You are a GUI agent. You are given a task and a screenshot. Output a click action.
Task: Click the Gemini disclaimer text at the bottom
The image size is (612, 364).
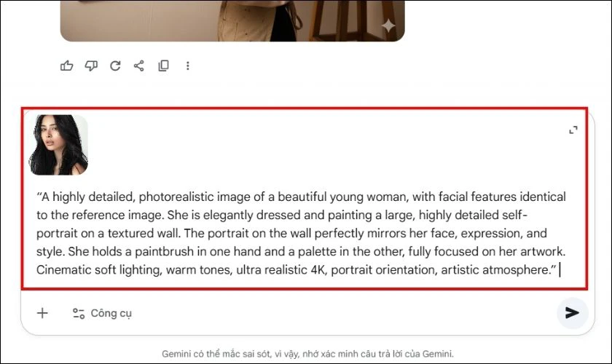coord(307,355)
